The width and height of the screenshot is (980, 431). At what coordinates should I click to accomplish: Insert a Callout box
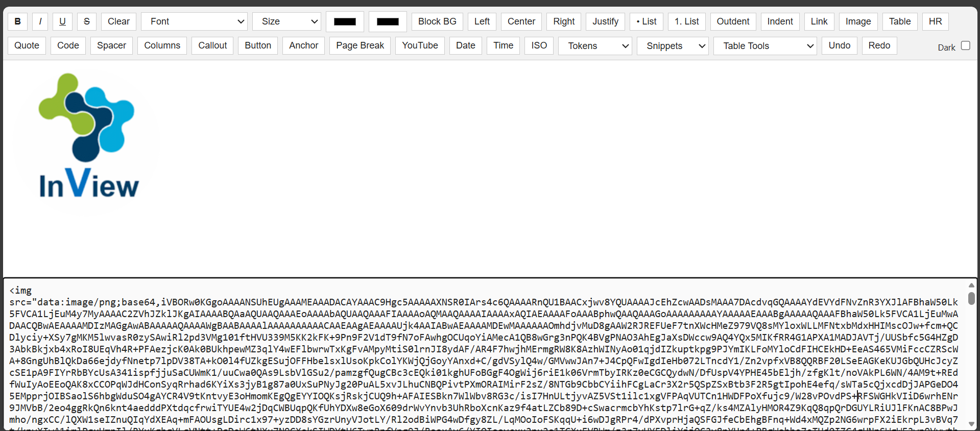pos(212,45)
